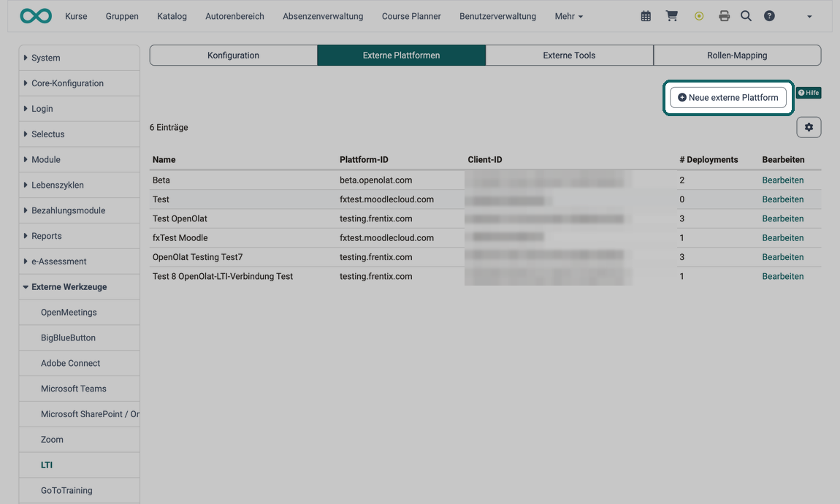Click the green circle status icon
The height and width of the screenshot is (504, 840).
click(x=698, y=16)
